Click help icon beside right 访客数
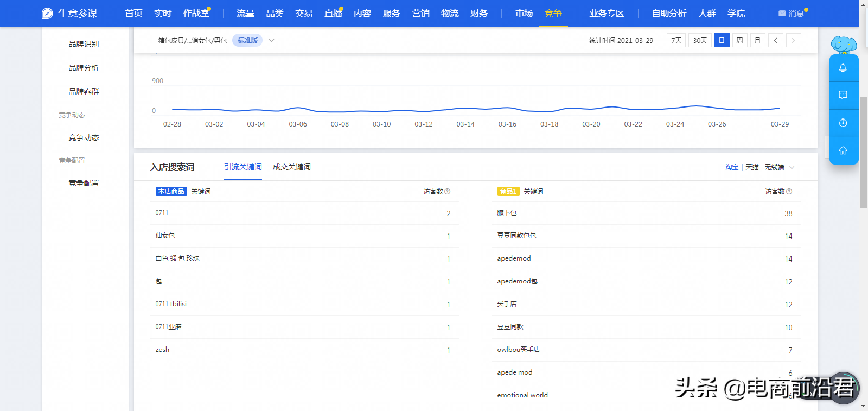This screenshot has width=868, height=411. (x=789, y=192)
